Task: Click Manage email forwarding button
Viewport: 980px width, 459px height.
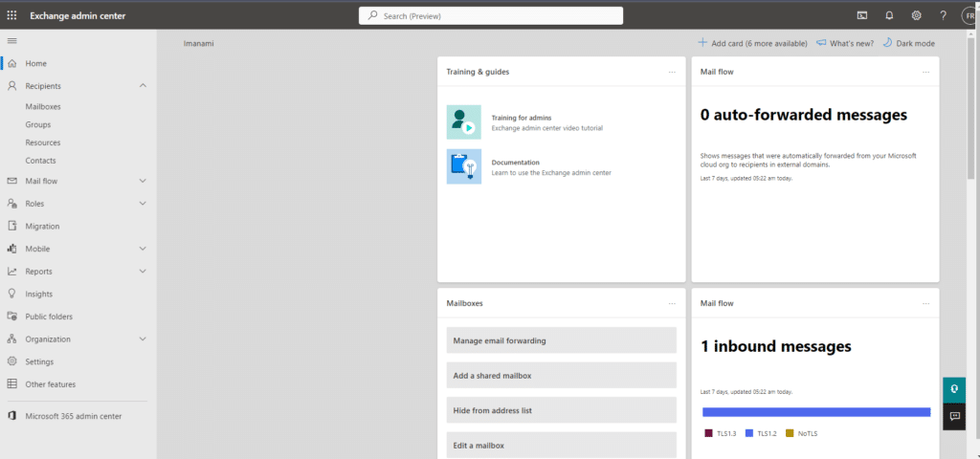Action: coord(561,340)
